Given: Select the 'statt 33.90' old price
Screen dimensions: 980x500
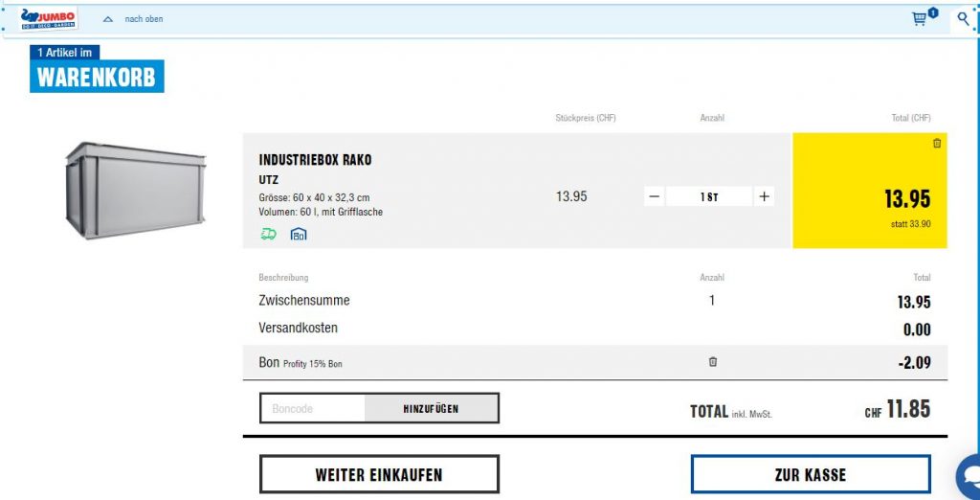Looking at the screenshot, I should pyautogui.click(x=911, y=224).
